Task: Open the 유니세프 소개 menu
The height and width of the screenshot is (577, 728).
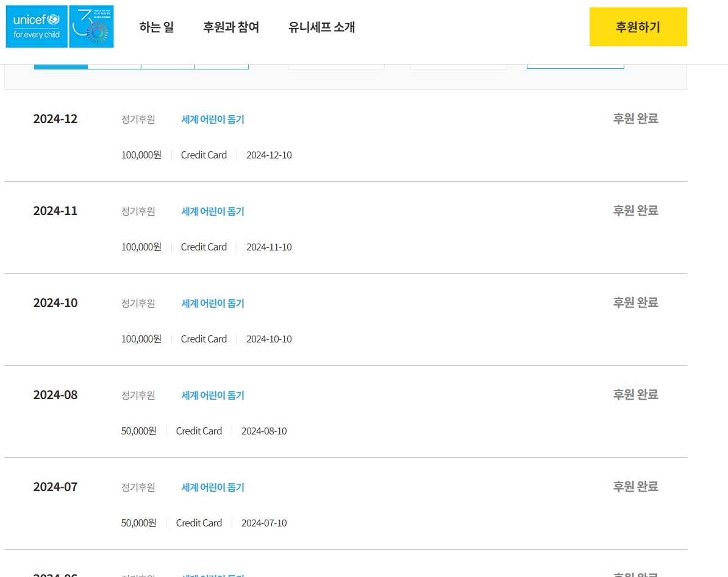Action: [321, 27]
